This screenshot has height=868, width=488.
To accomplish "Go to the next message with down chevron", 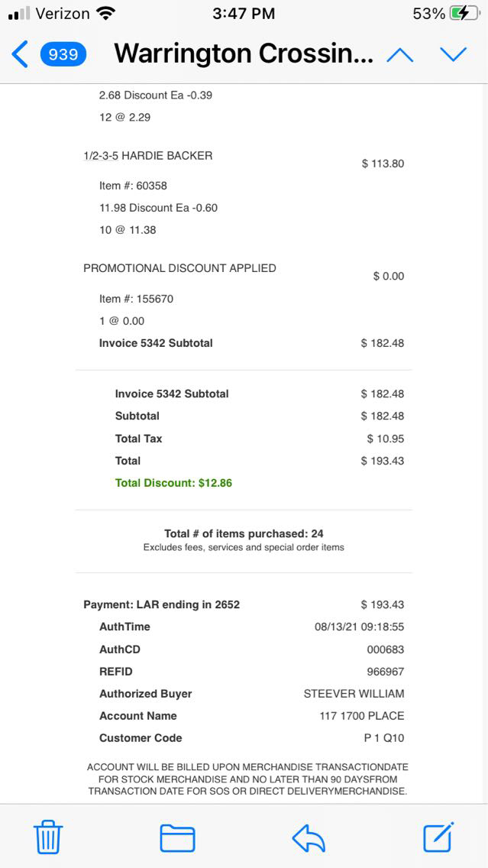I will pyautogui.click(x=453, y=54).
